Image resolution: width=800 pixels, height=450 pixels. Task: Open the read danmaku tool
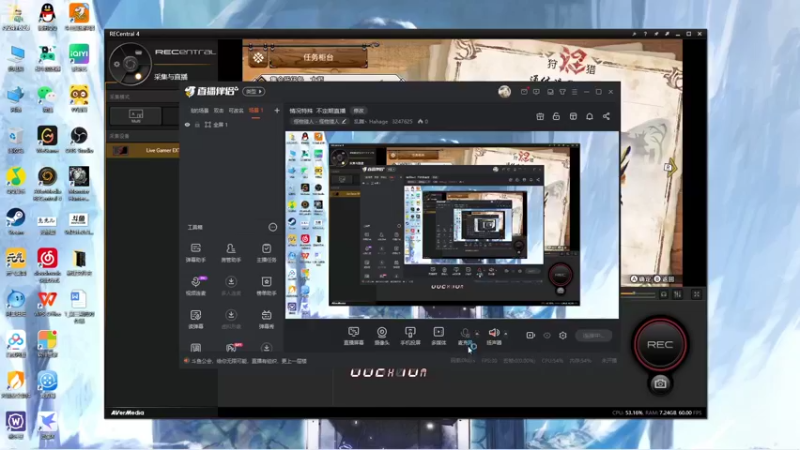(x=195, y=319)
